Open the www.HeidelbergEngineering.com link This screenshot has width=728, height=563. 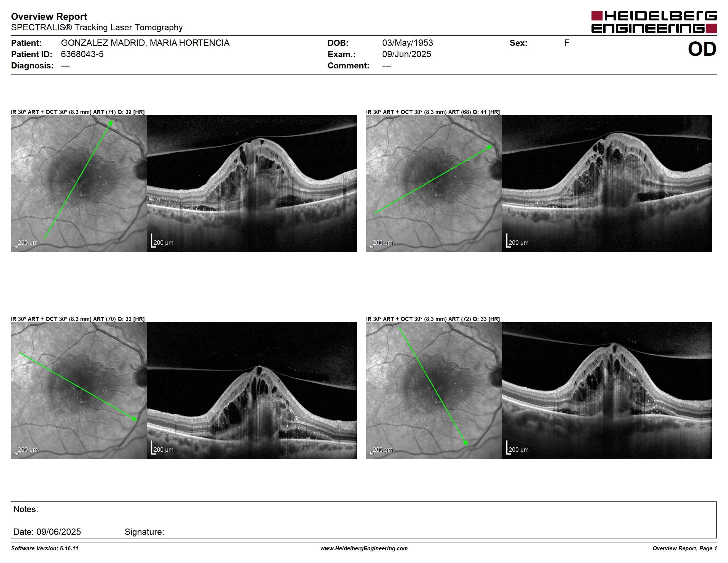364,548
